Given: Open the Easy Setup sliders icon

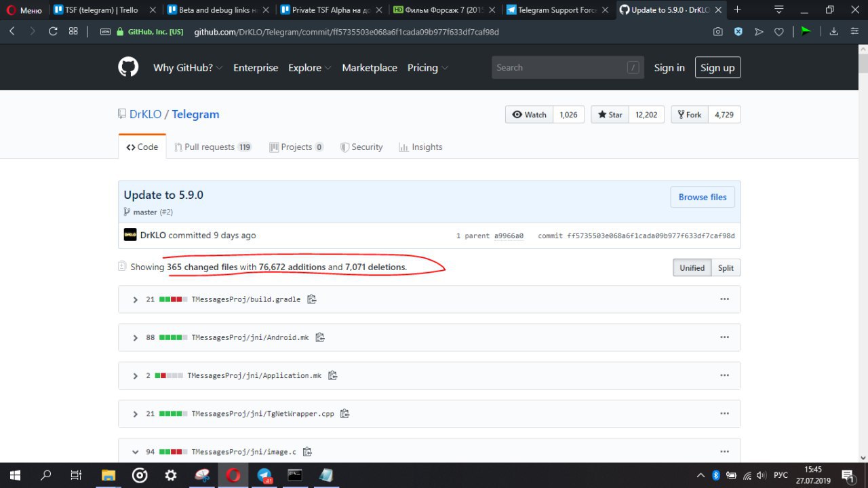Looking at the screenshot, I should [854, 31].
